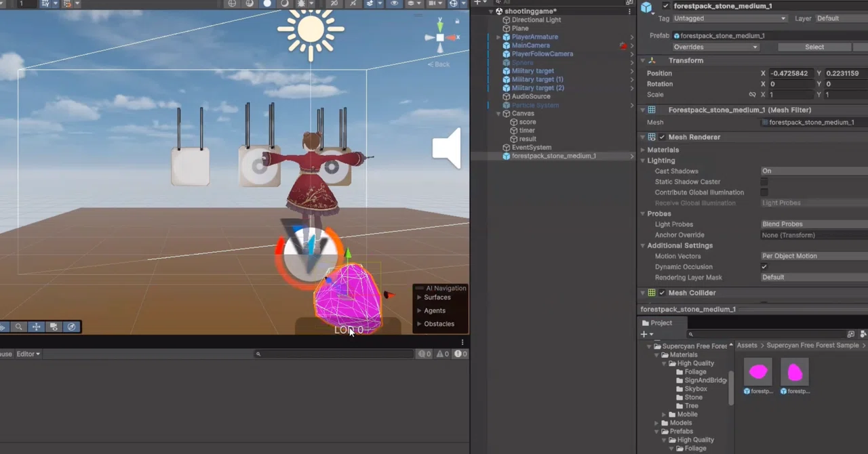Open the console Editor dropdown
868x454 pixels.
coord(28,354)
